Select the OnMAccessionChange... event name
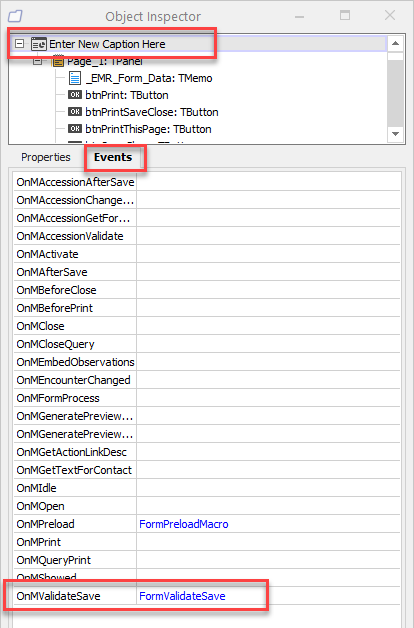This screenshot has width=414, height=628. [75, 200]
